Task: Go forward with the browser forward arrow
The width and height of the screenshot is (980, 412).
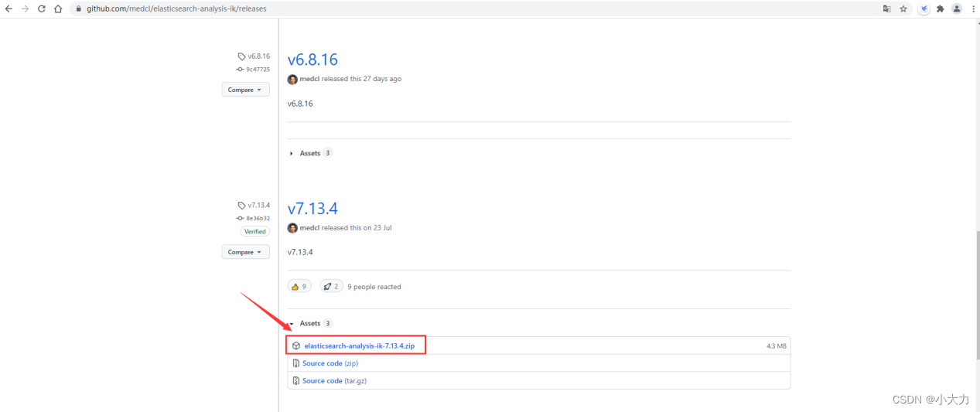Action: tap(25, 9)
